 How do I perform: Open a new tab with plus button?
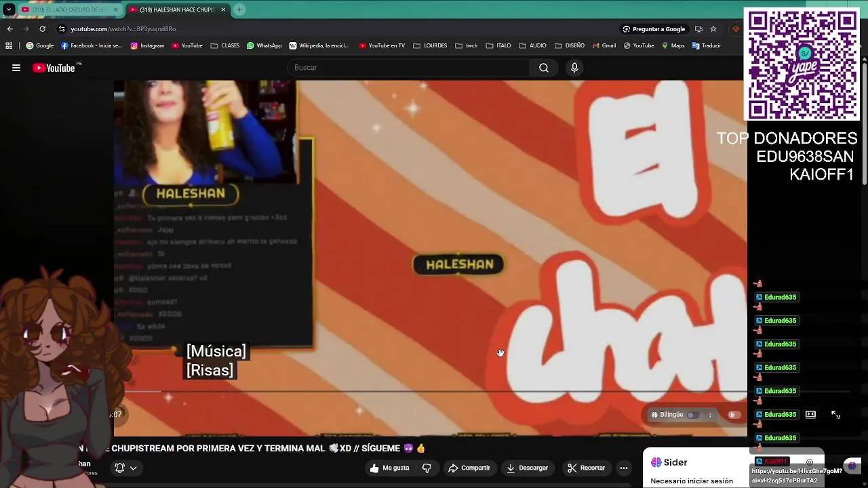[x=239, y=9]
